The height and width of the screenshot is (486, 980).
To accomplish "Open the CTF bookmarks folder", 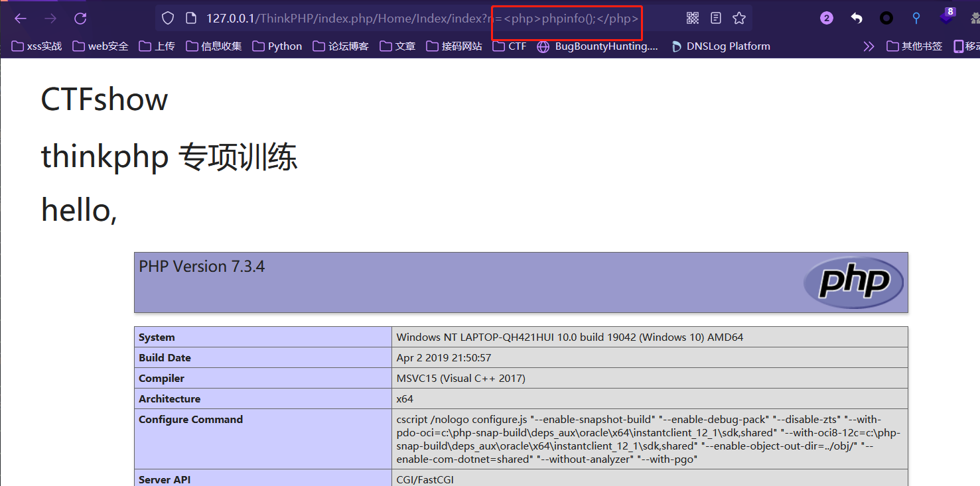I will 509,46.
